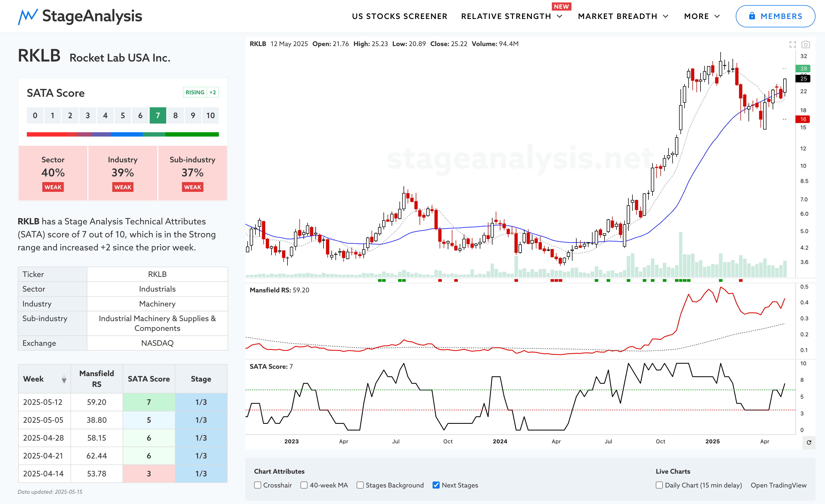Sort the Week column using arrows
This screenshot has width=825, height=504.
64,379
